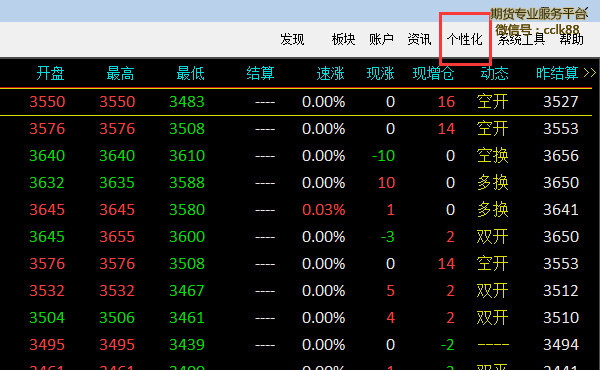Open the 个性化 menu
The height and width of the screenshot is (370, 600).
pos(465,39)
